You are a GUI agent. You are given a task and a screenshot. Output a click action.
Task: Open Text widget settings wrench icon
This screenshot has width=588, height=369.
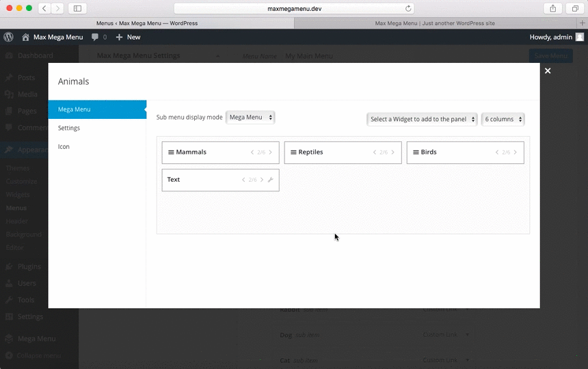[270, 180]
